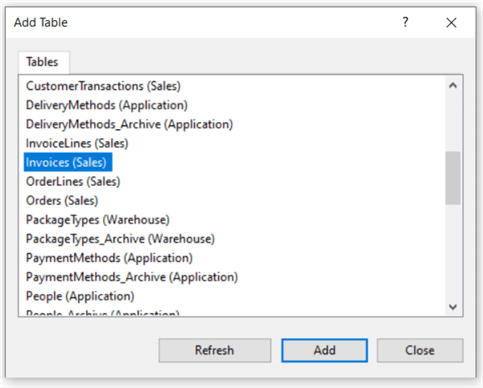
Task: Select OrderLines (Sales) table
Action: (73, 181)
